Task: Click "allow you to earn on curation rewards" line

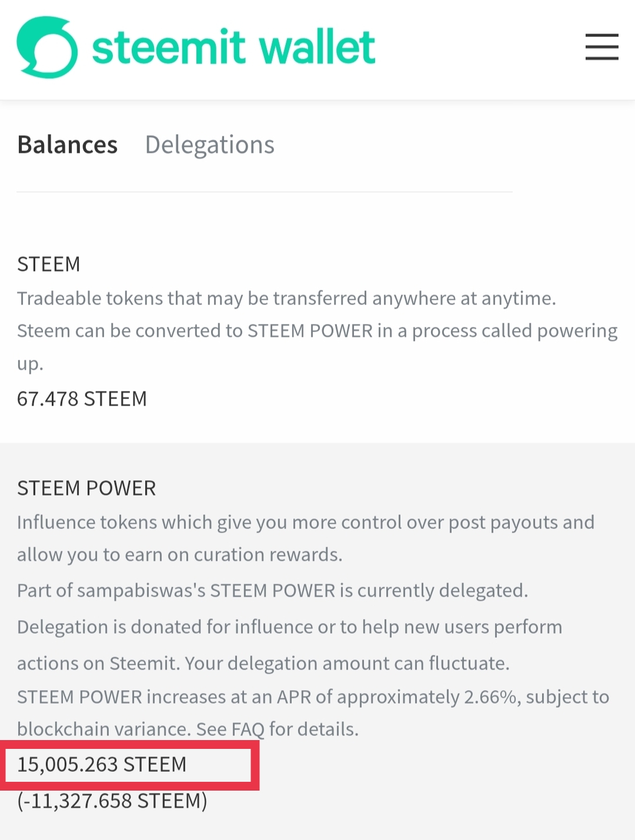Action: click(179, 555)
